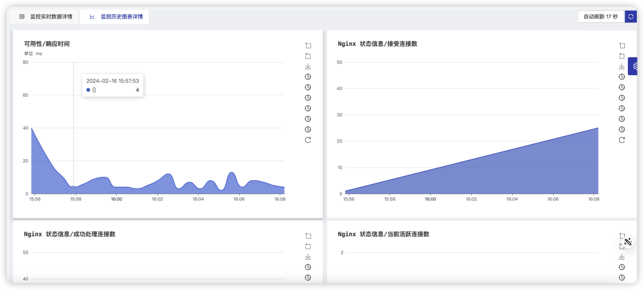Download the 当前活跃连接数 chart as image
Viewport: 644px width, 290px height.
coord(622,257)
